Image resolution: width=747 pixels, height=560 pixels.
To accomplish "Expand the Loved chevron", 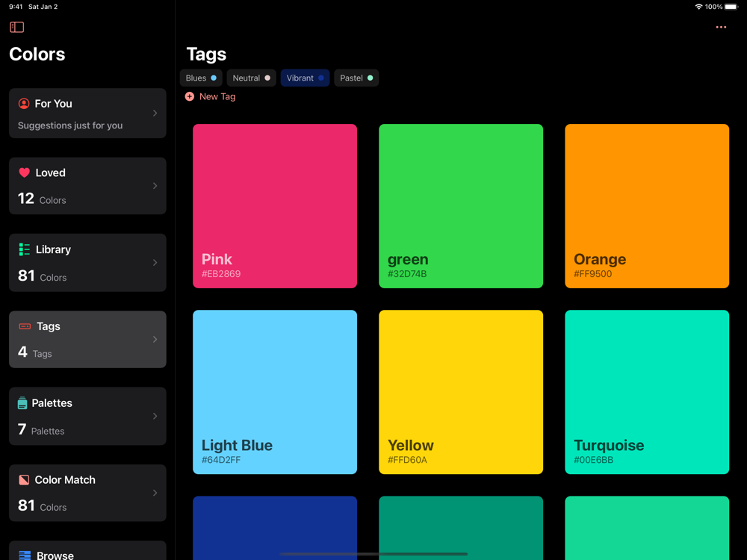I will [155, 186].
